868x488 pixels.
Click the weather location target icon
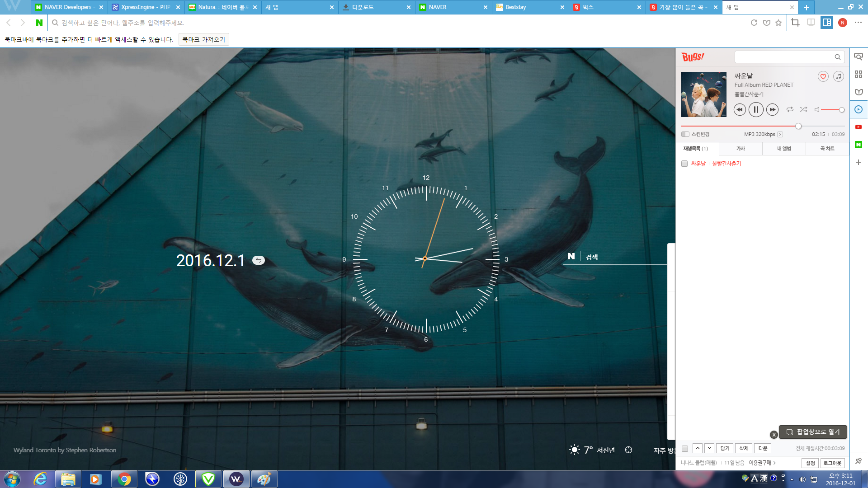[628, 450]
